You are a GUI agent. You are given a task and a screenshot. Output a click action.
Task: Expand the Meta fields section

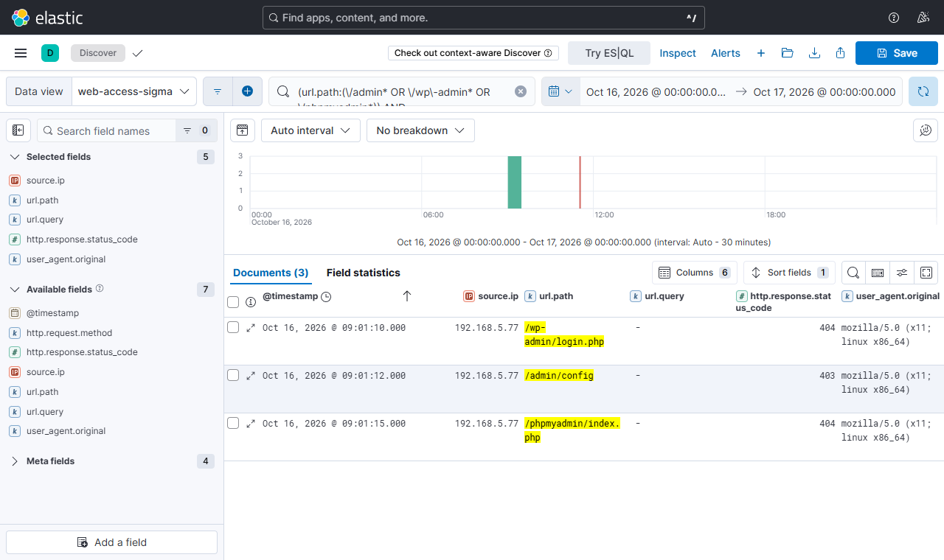(15, 461)
